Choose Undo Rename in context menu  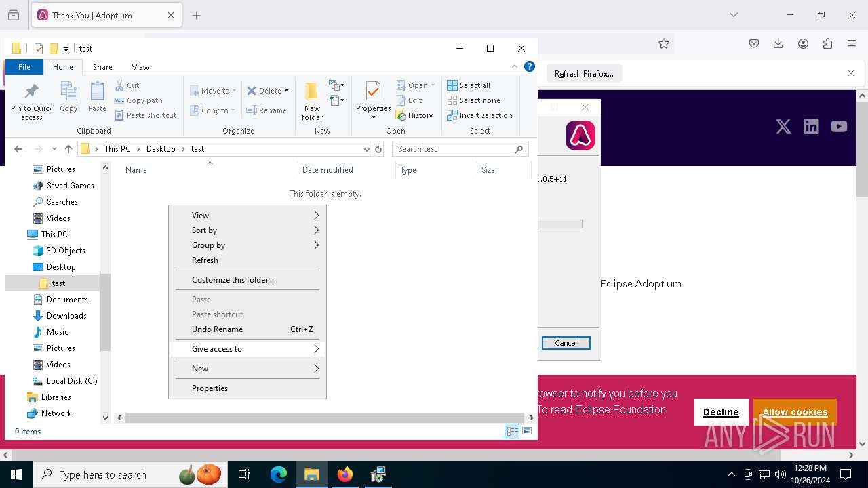click(248, 329)
